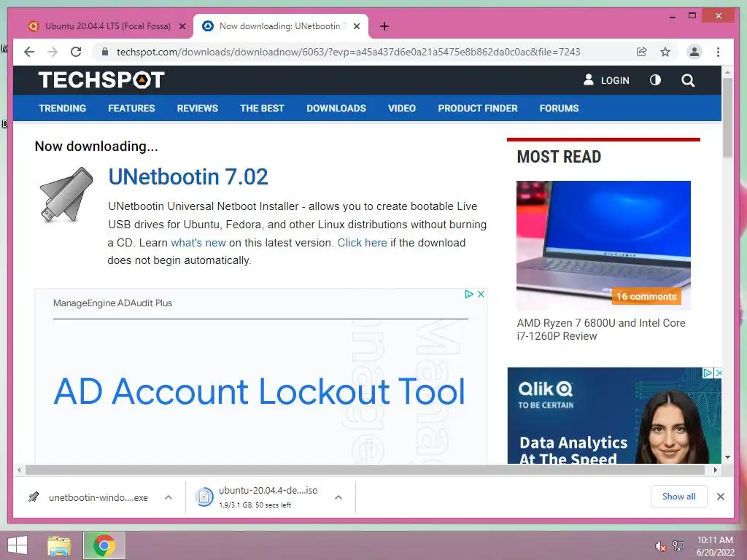Click the 16 comments badge
The width and height of the screenshot is (747, 560).
[646, 296]
